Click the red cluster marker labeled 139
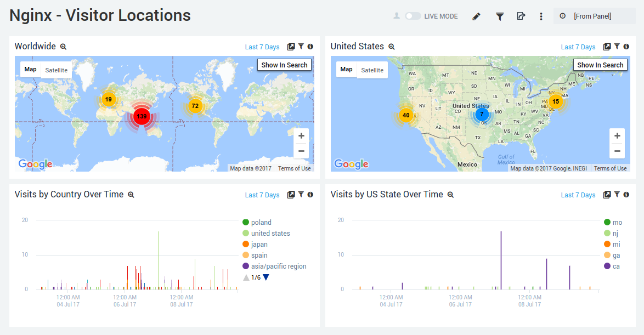 pos(142,116)
